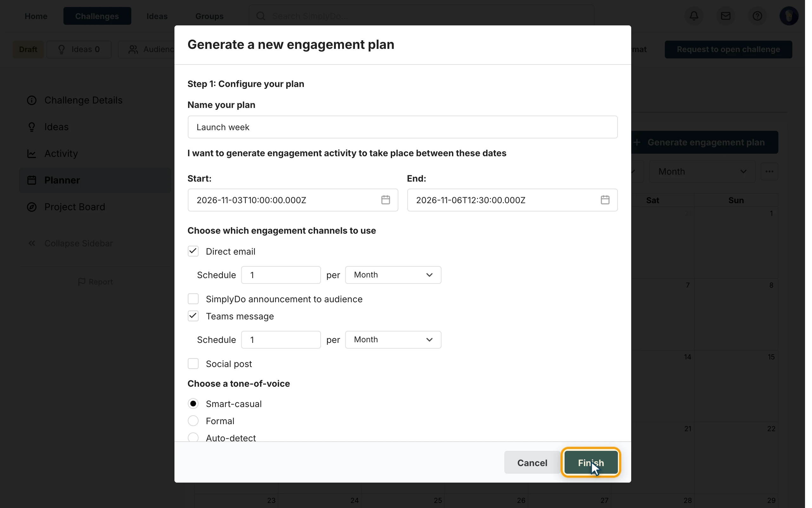The height and width of the screenshot is (508, 812).
Task: Open the Start date calendar picker icon
Action: point(385,200)
